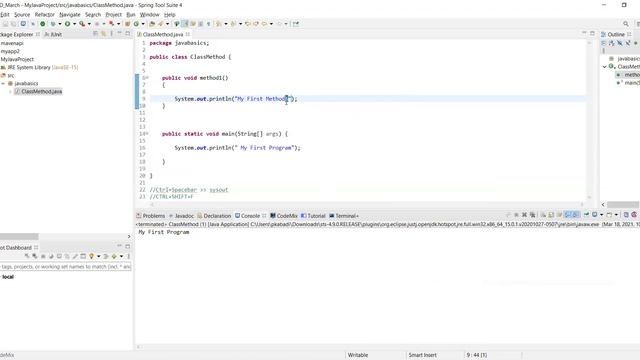
Task: Click the lightbulb icon in Boot Dashboard
Action: pos(91,256)
